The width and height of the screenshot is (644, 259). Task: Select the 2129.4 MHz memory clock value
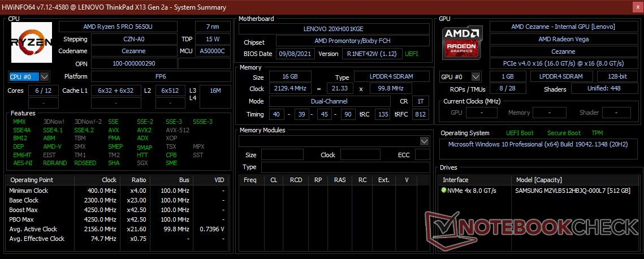pos(290,89)
